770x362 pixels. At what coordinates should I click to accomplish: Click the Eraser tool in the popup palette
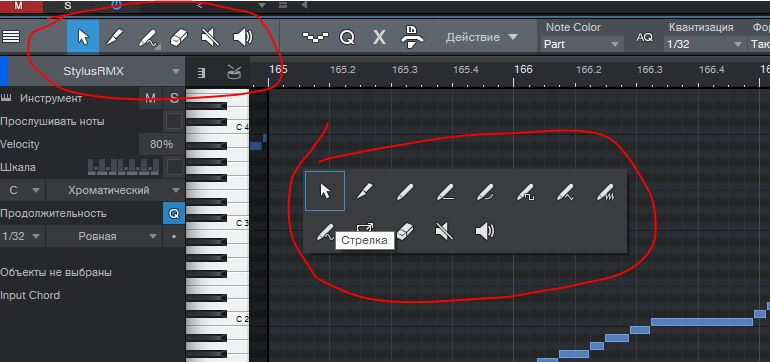(406, 231)
